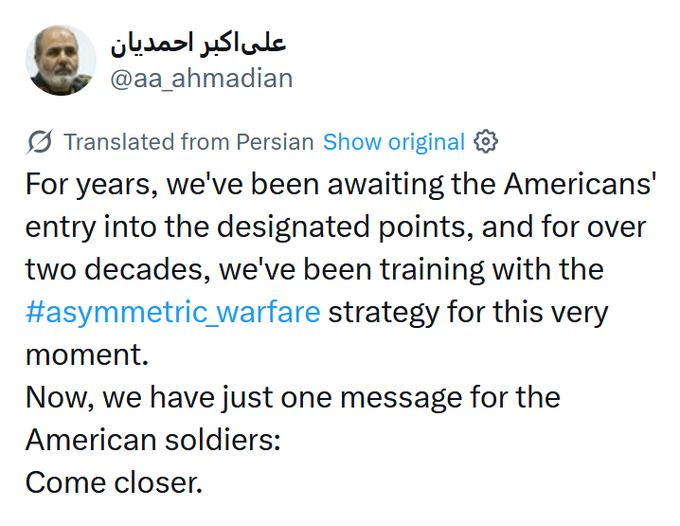Viewport: 680px width, 526px height.
Task: Show original Persian text
Action: (394, 142)
